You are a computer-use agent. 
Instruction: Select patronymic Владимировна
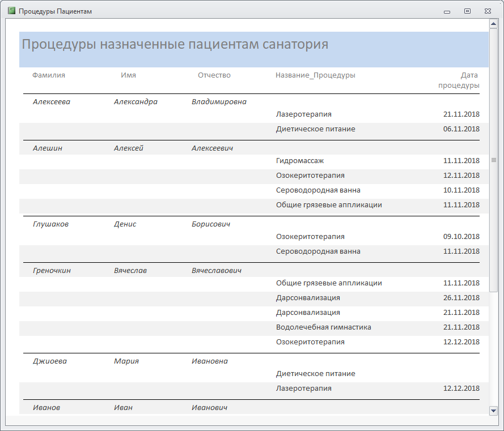tap(219, 102)
